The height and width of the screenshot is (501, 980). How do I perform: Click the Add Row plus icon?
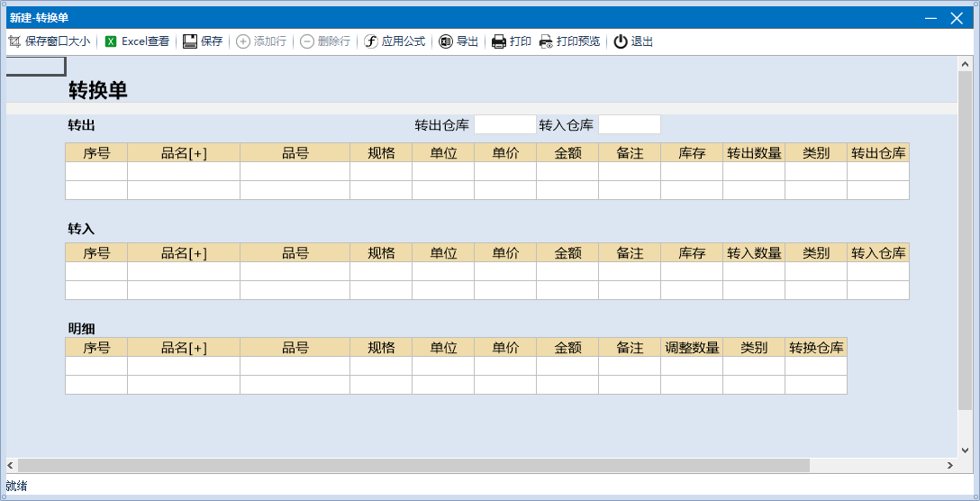[243, 41]
